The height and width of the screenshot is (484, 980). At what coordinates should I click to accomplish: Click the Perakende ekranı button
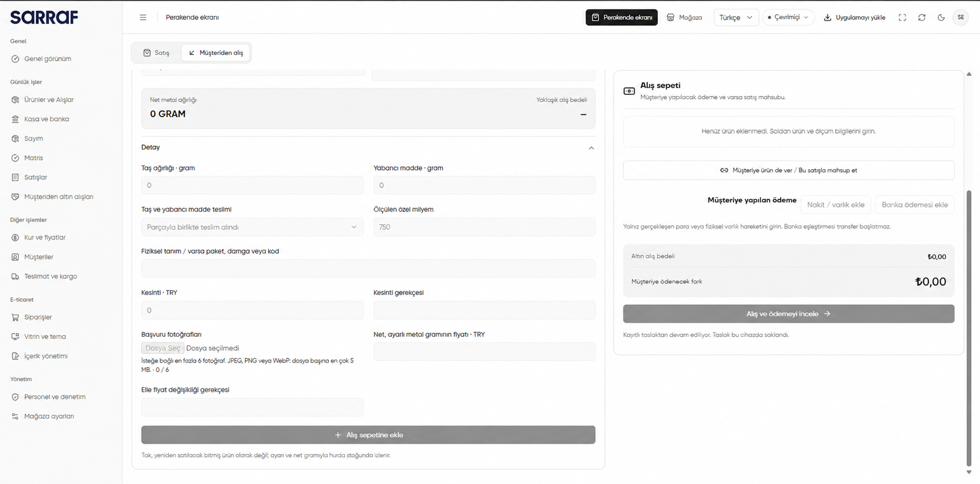[621, 18]
